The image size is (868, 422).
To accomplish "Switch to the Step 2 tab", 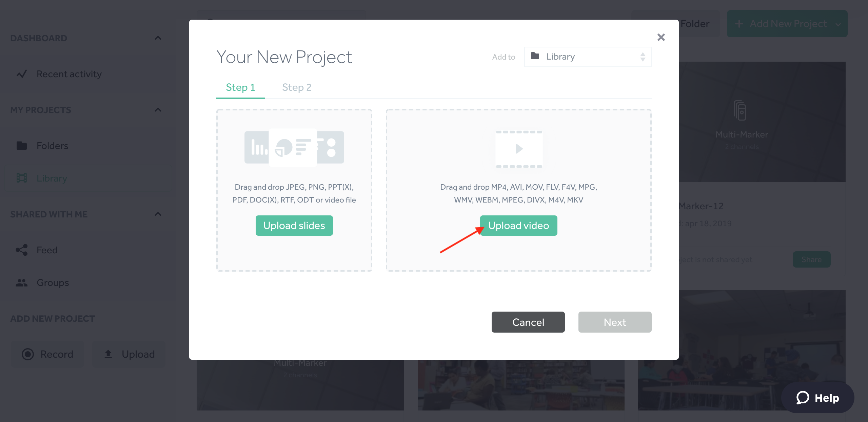I will [x=297, y=87].
